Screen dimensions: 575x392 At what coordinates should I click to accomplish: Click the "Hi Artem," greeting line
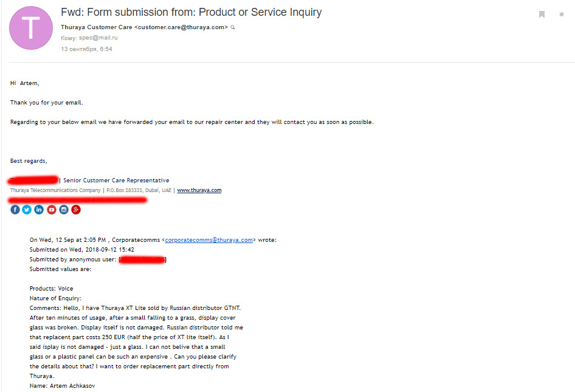[x=25, y=83]
